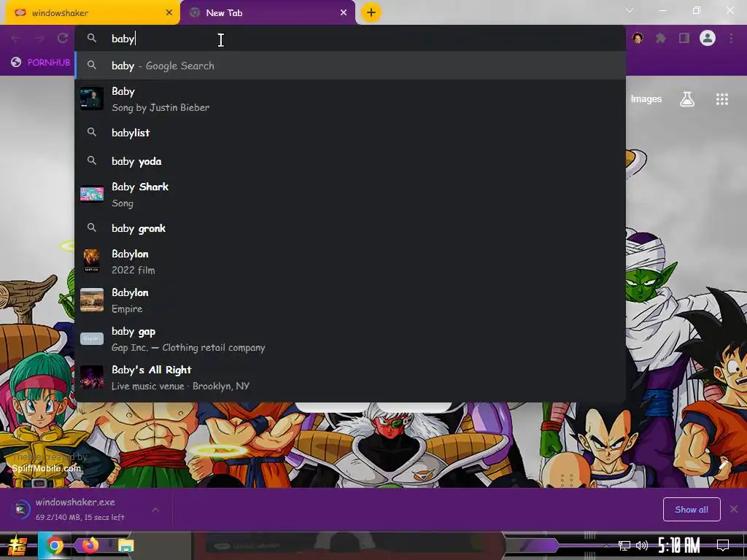Reload the page
This screenshot has height=560, width=747.
tap(63, 38)
